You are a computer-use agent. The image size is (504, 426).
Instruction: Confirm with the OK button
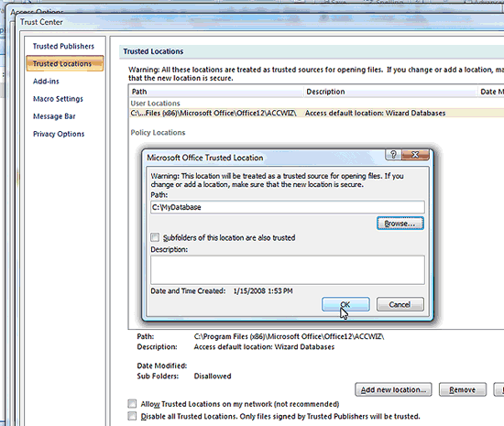coord(345,304)
